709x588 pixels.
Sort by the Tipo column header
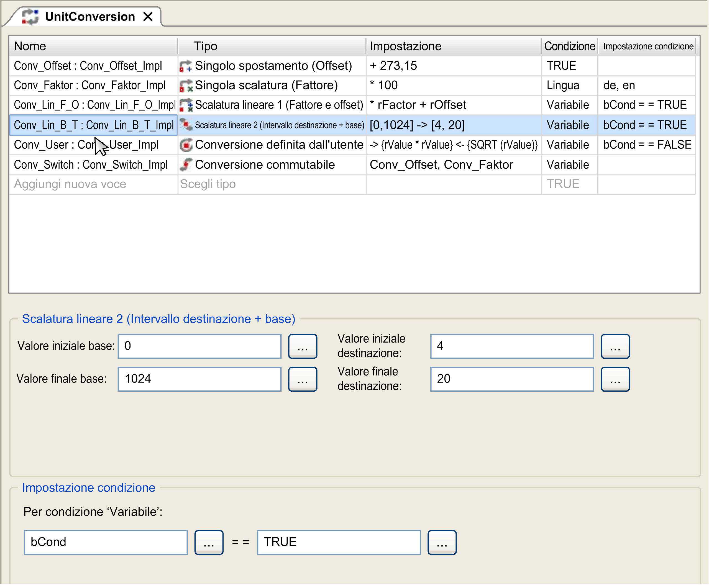[272, 46]
